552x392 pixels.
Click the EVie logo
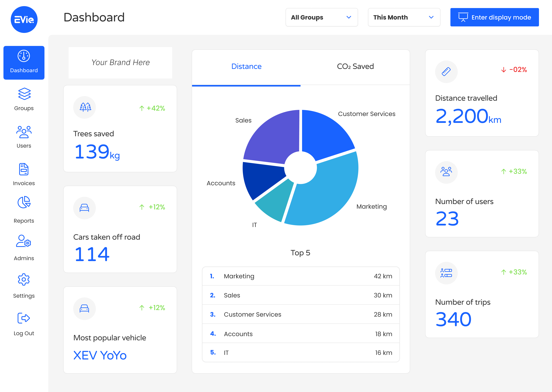click(24, 20)
